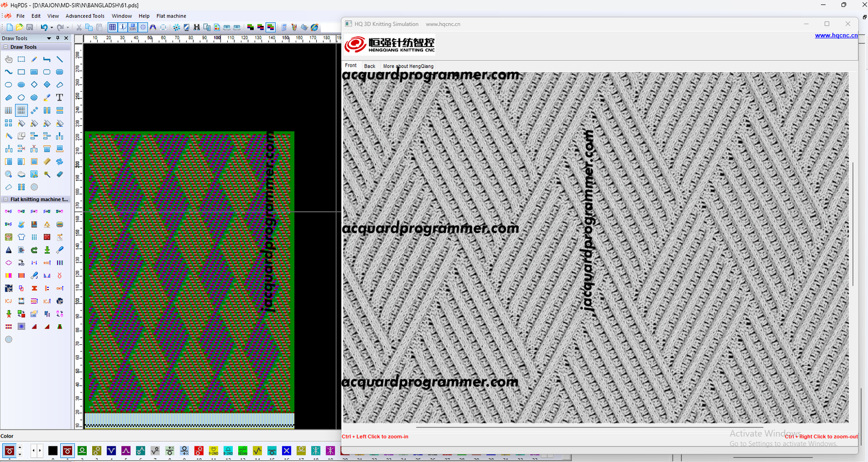
Task: Open the www.hqcnc.cn link
Action: pyautogui.click(x=836, y=35)
